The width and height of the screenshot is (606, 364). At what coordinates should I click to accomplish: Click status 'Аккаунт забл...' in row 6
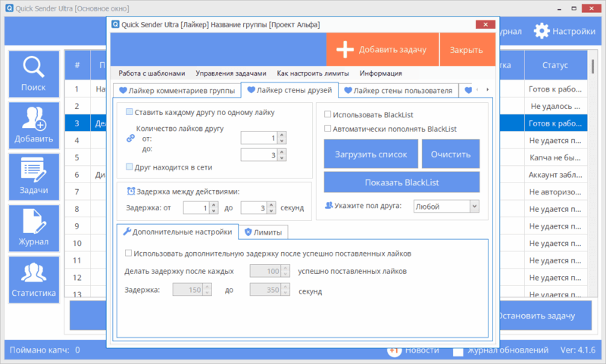(x=555, y=175)
